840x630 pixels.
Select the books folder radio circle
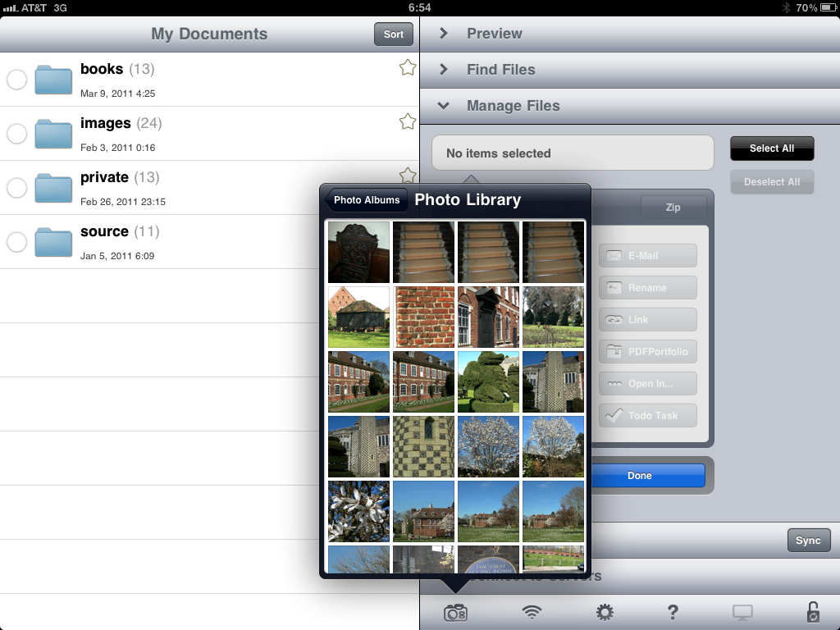pyautogui.click(x=16, y=80)
